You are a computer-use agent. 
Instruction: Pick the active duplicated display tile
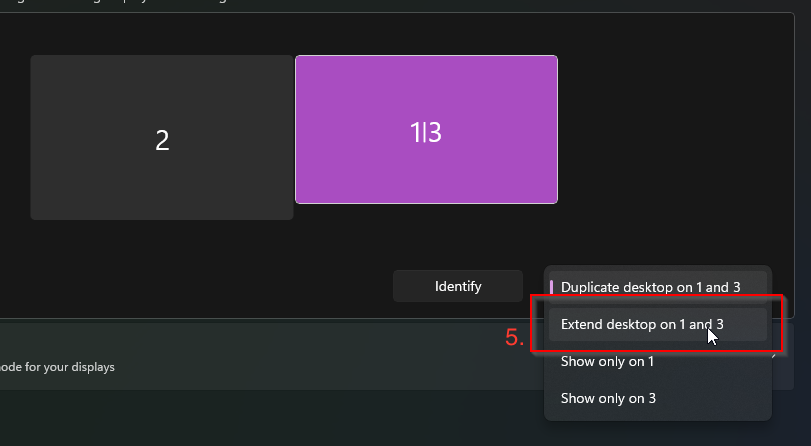coord(426,129)
